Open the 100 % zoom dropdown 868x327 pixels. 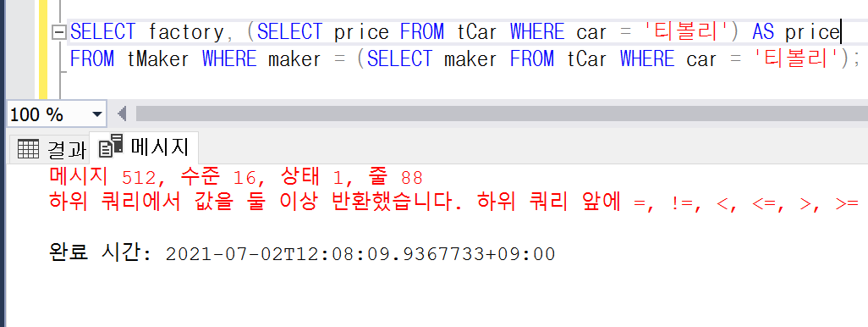(97, 114)
